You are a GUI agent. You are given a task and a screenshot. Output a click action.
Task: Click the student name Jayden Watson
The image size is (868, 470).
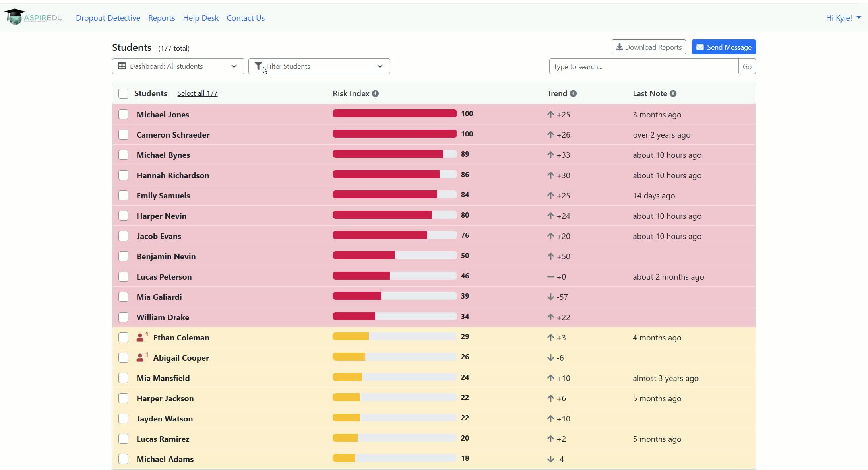[165, 419]
